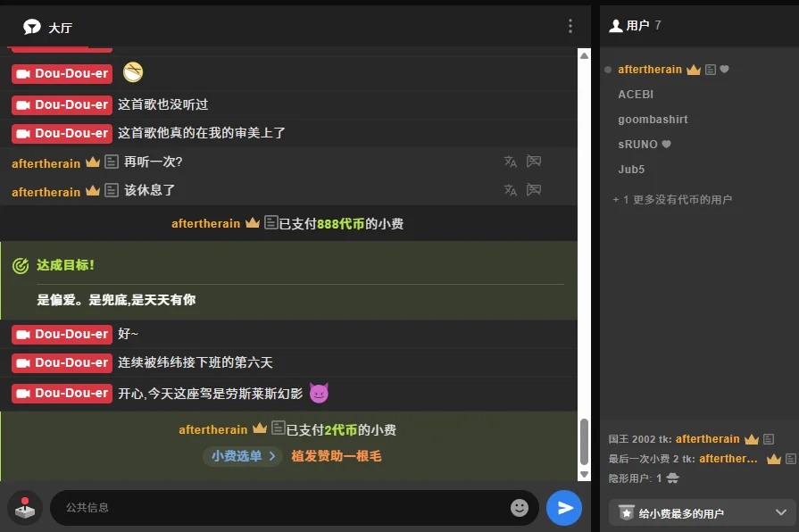Select Jub5 from the users list

[x=631, y=170]
